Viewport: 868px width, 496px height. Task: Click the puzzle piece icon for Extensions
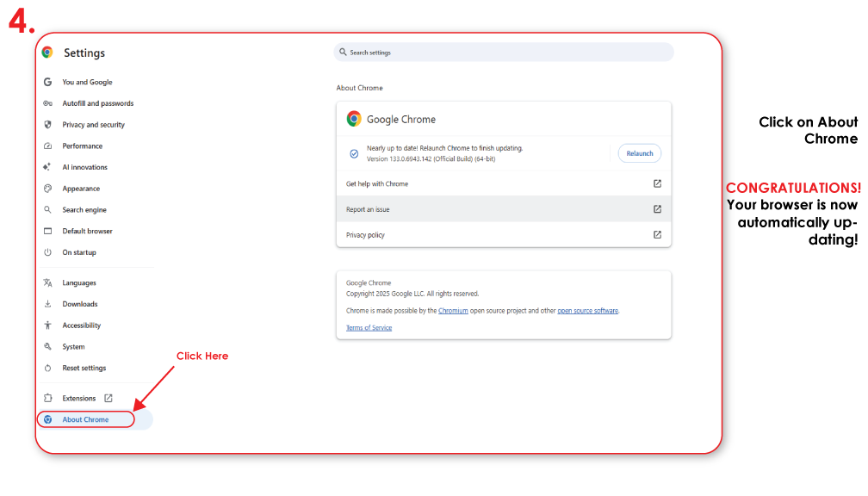pyautogui.click(x=47, y=398)
